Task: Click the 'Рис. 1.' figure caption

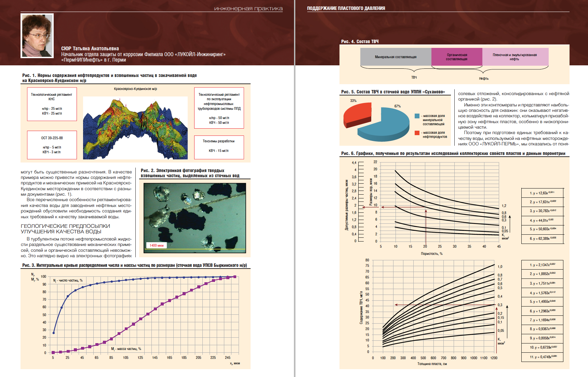Action: pos(109,78)
